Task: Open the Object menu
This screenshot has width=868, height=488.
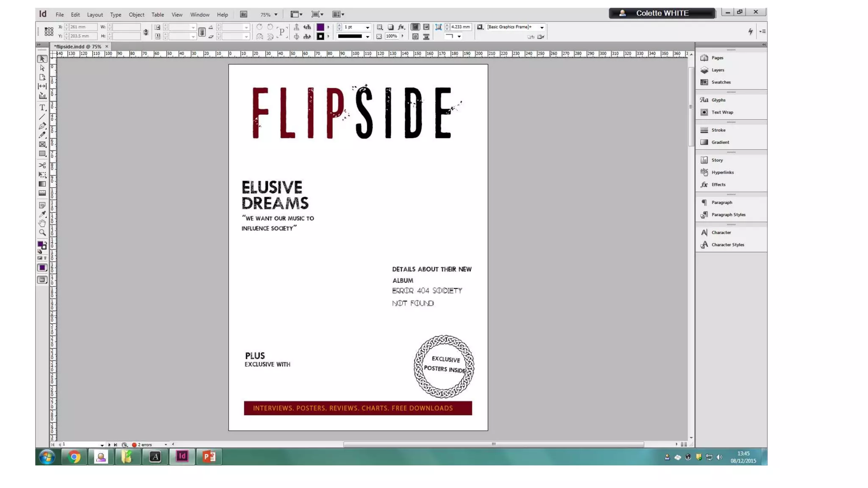Action: tap(136, 14)
